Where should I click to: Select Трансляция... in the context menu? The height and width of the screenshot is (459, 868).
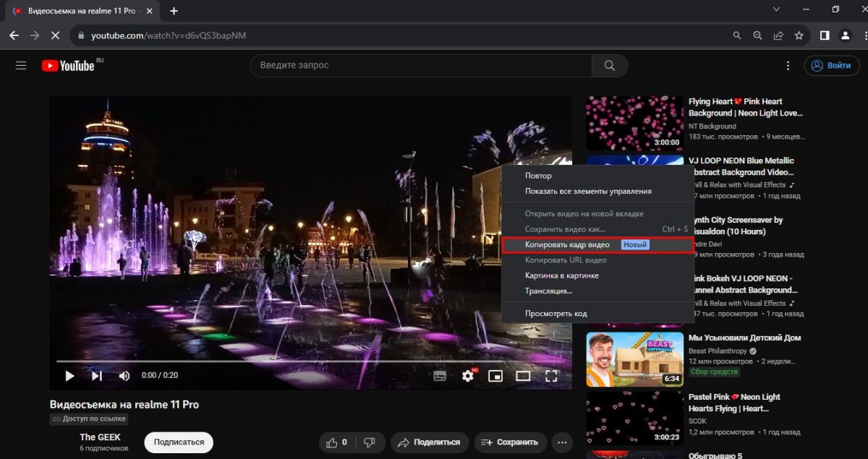(x=597, y=291)
